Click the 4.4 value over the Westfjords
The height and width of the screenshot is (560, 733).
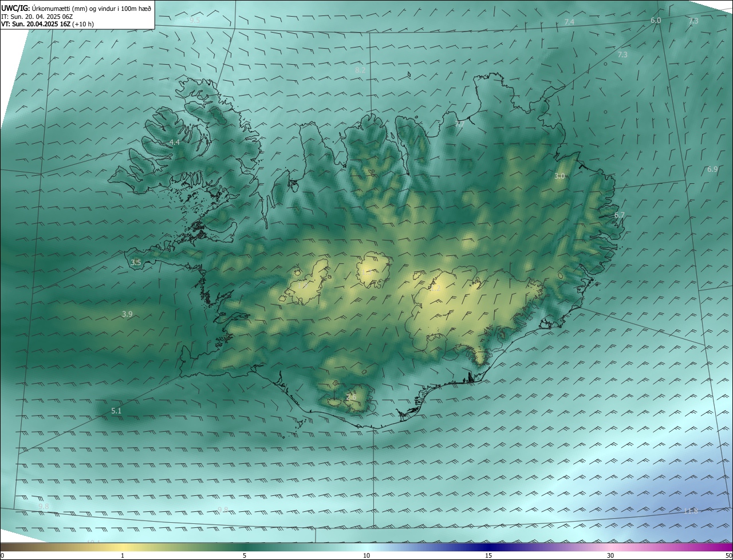pyautogui.click(x=175, y=142)
